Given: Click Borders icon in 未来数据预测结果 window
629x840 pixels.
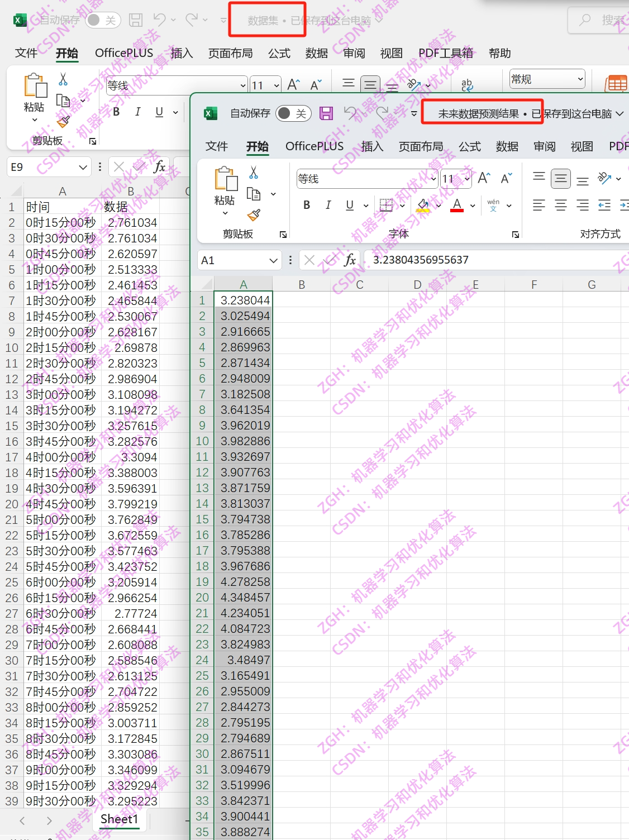Looking at the screenshot, I should [386, 205].
